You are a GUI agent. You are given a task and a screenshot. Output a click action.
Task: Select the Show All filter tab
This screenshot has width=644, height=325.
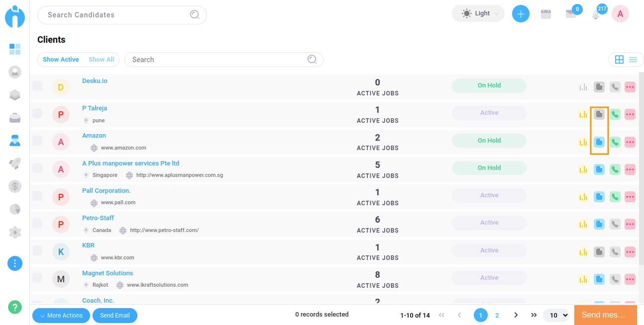tap(102, 60)
